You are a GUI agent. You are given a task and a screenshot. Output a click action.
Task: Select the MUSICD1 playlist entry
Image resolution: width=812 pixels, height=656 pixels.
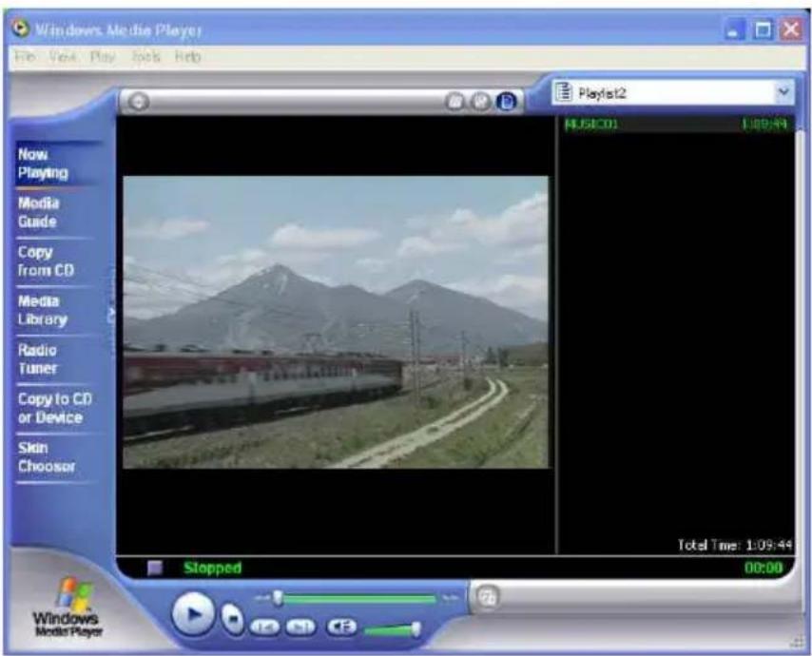tap(676, 125)
